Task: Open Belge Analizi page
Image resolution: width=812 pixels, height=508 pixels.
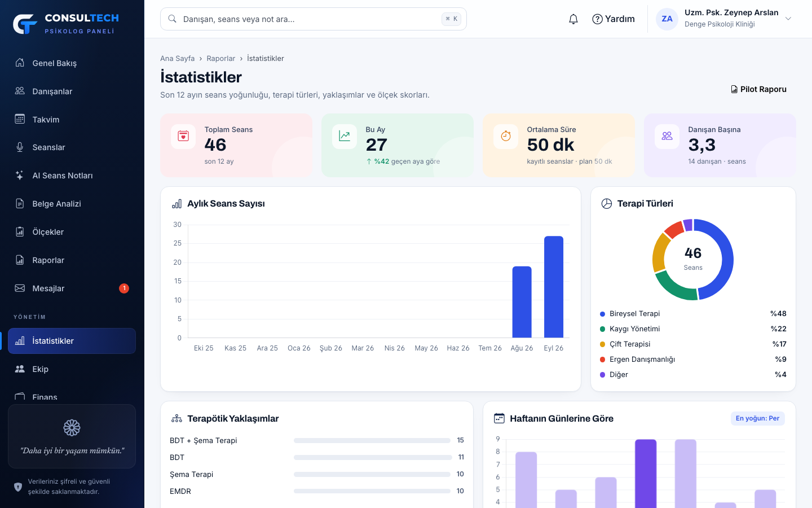Action: (x=72, y=204)
